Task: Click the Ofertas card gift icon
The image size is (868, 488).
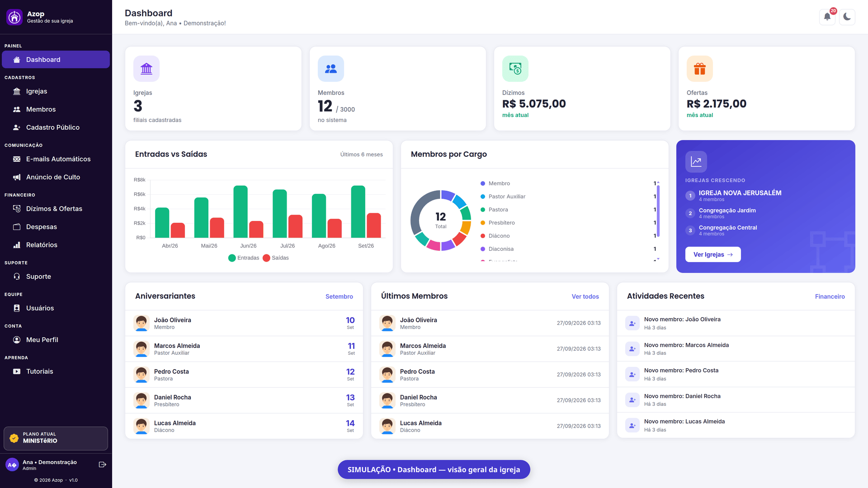Action: [x=700, y=69]
